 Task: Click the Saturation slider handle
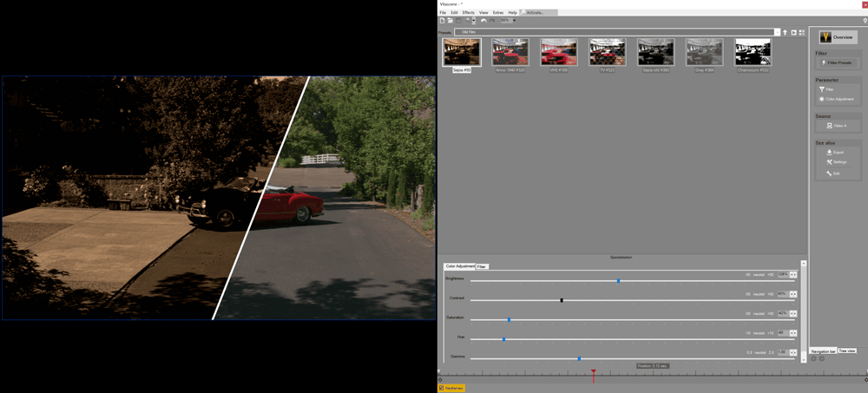pyautogui.click(x=509, y=320)
